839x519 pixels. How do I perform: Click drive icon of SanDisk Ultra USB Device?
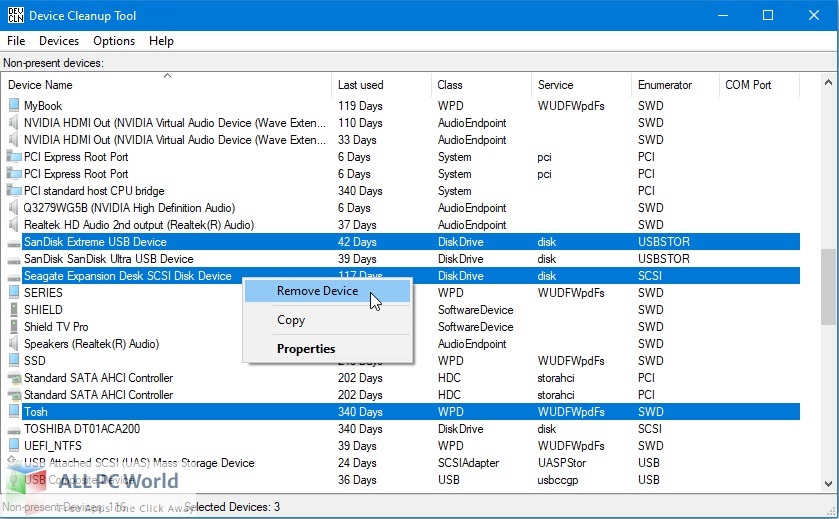click(14, 260)
